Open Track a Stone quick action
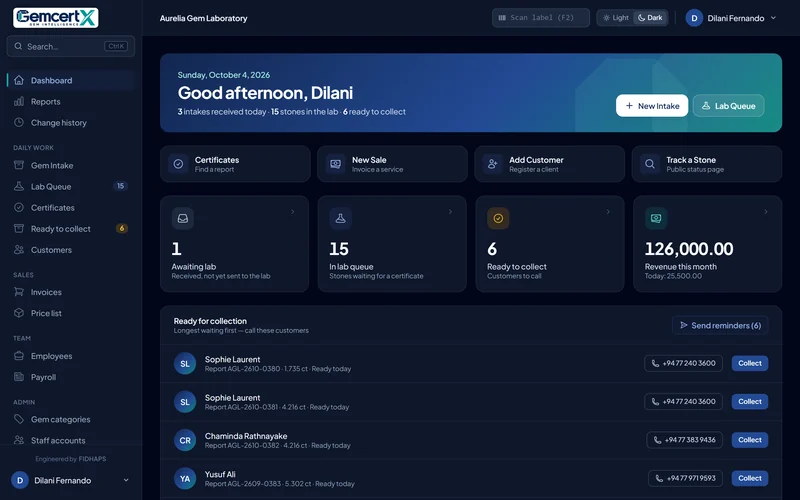 pyautogui.click(x=707, y=164)
